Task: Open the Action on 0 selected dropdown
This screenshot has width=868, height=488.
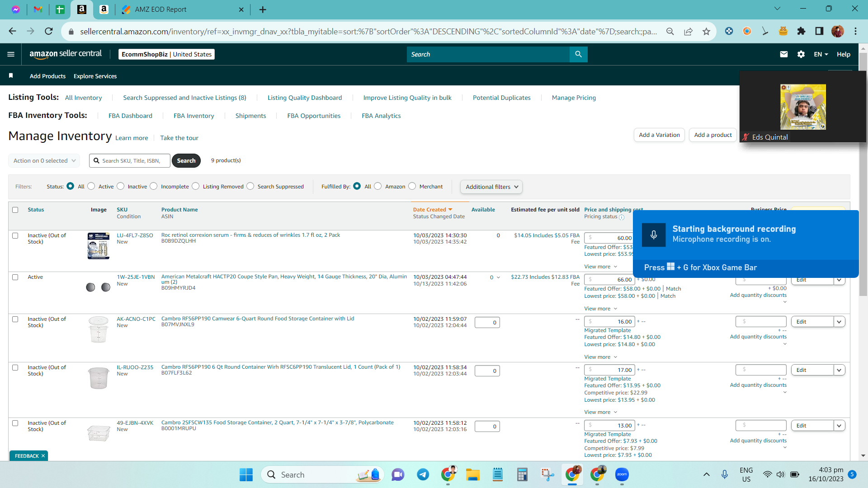Action: 44,160
